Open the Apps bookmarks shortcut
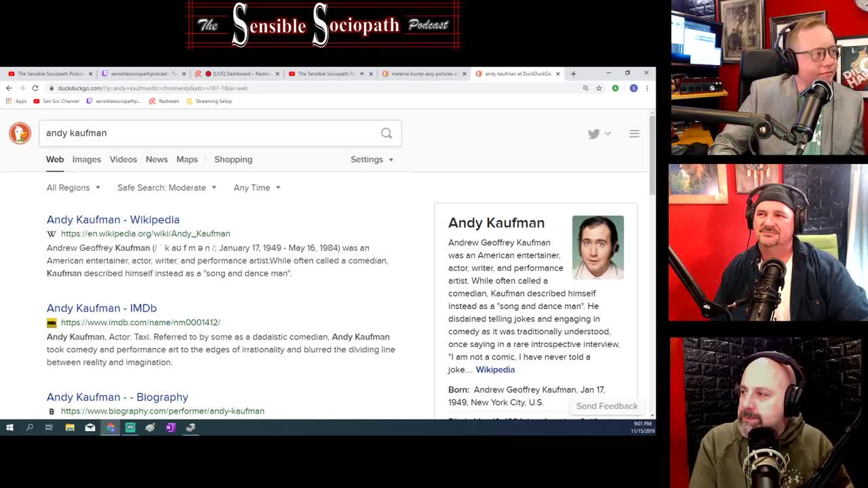This screenshot has width=868, height=488. click(16, 101)
